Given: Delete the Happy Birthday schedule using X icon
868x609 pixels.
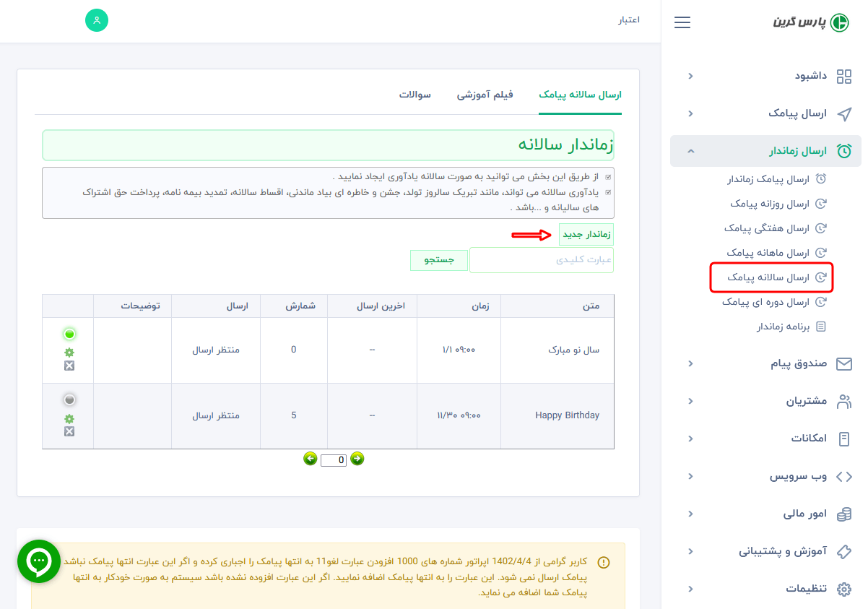Looking at the screenshot, I should point(69,431).
